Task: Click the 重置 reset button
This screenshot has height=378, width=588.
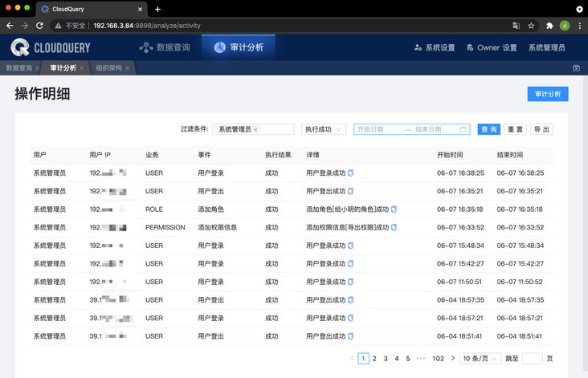Action: (515, 129)
